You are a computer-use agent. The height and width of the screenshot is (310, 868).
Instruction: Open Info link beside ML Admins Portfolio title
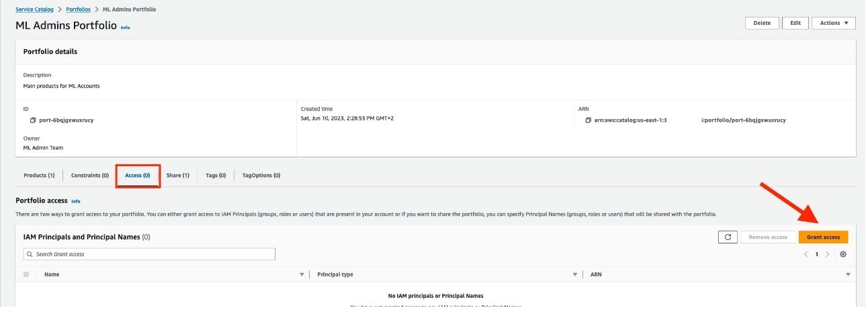tap(125, 28)
